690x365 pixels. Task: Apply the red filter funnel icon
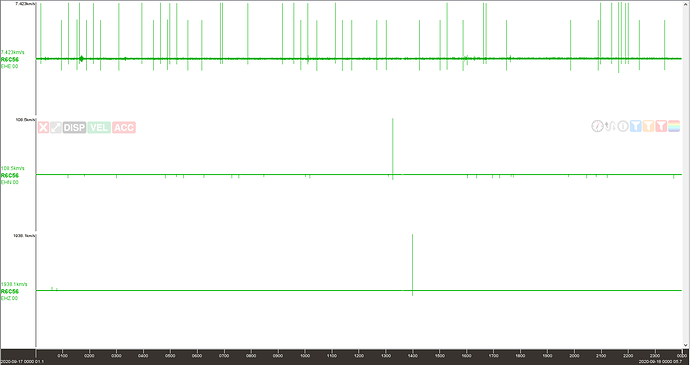(661, 126)
